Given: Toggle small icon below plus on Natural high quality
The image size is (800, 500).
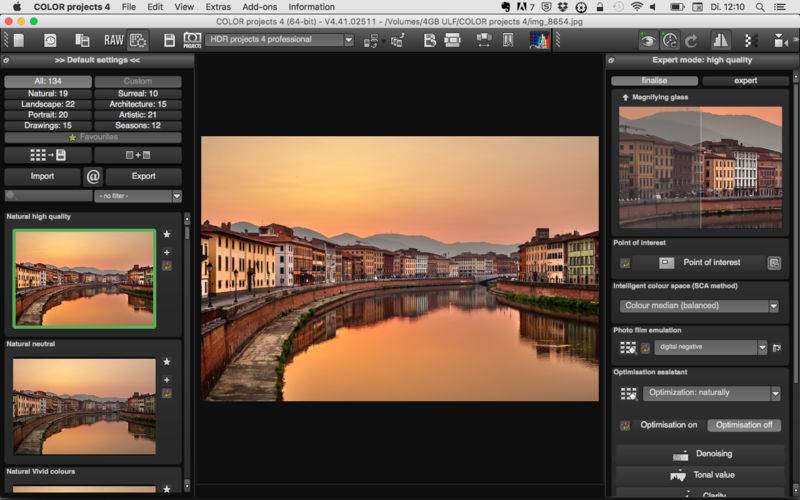Looking at the screenshot, I should coord(166,266).
